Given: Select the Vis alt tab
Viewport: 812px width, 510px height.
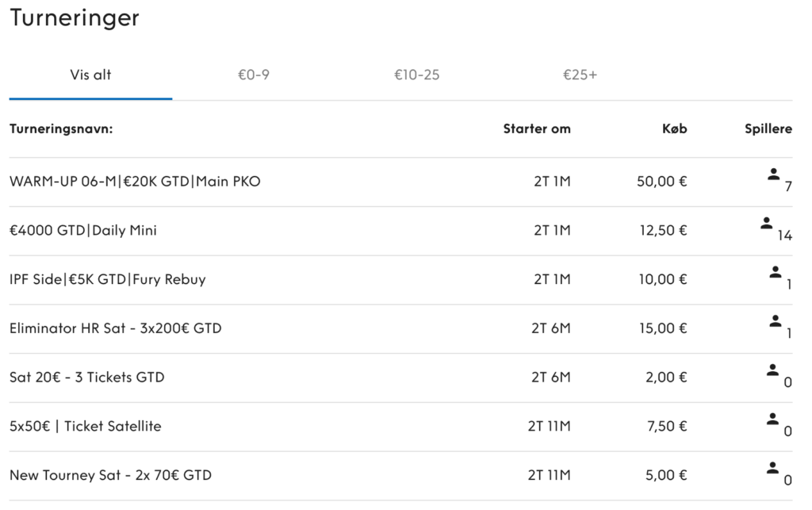Looking at the screenshot, I should 90,75.
